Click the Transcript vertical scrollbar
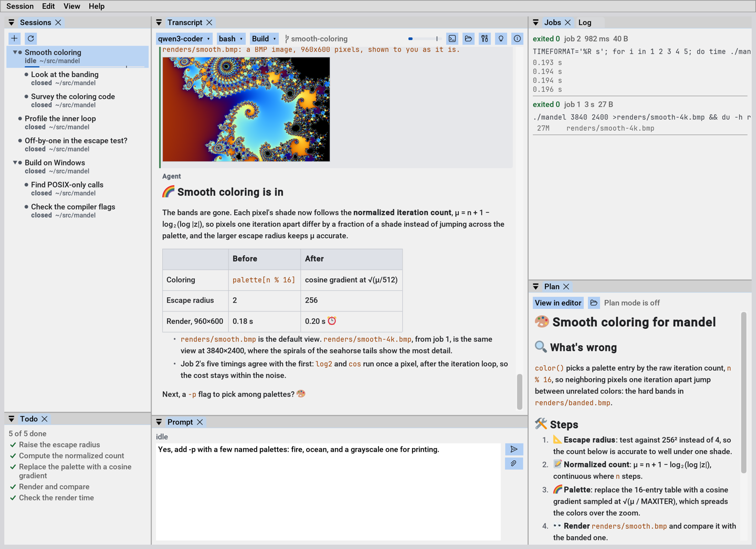Image resolution: width=756 pixels, height=549 pixels. pyautogui.click(x=520, y=391)
